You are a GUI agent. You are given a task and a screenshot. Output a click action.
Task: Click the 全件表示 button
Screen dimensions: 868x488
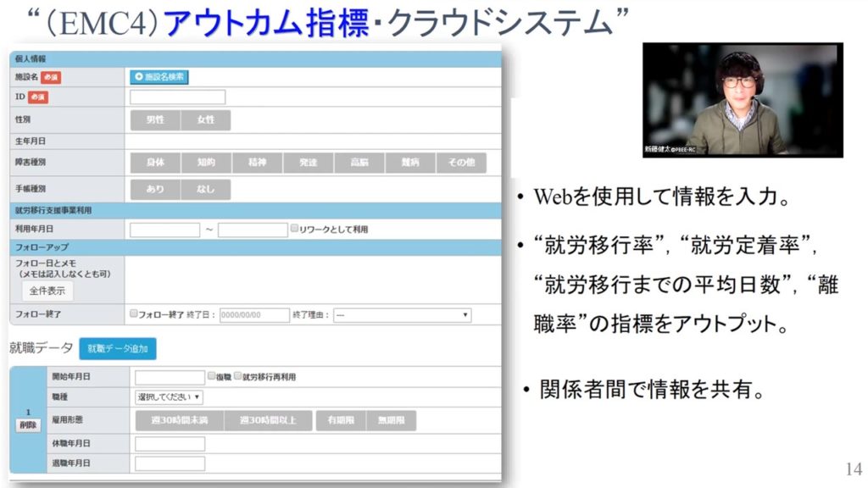(47, 291)
